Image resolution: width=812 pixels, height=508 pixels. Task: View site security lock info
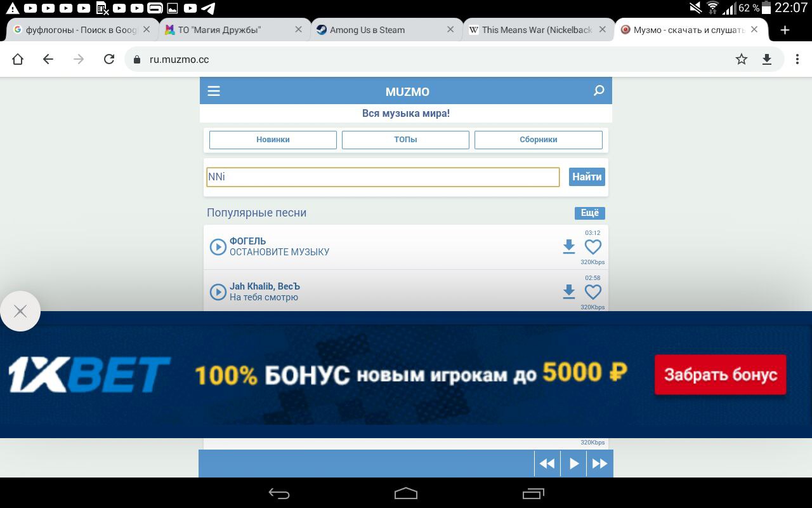coord(136,60)
